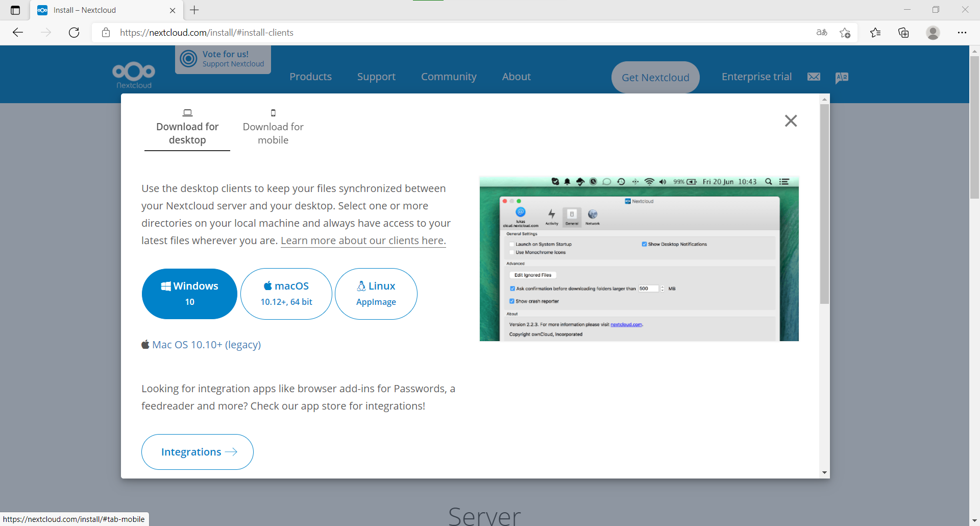Image resolution: width=980 pixels, height=526 pixels.
Task: Close the Install – Nextcloud tab
Action: tap(173, 10)
